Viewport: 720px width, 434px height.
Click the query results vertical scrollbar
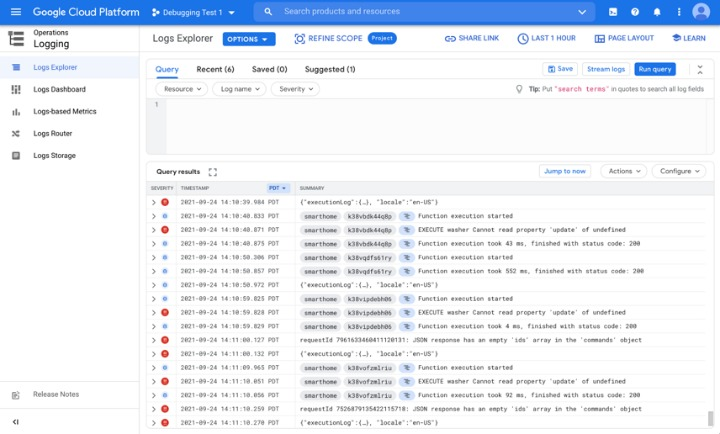[x=711, y=416]
